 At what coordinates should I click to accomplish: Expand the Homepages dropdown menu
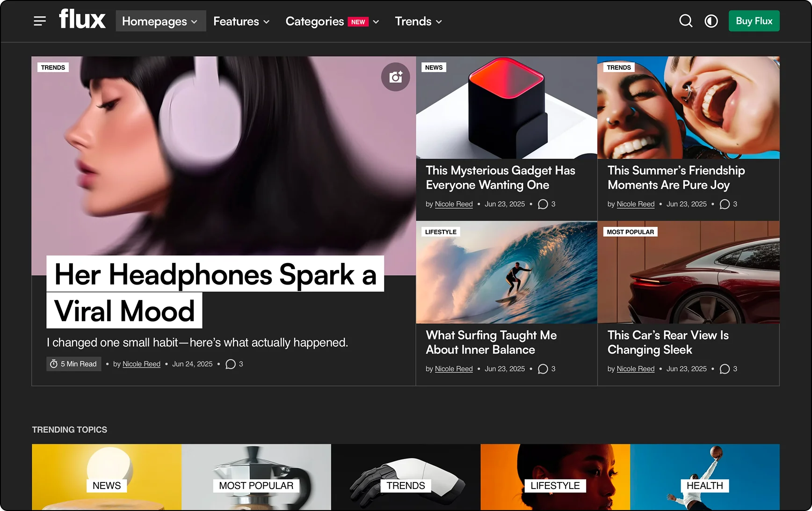[160, 21]
